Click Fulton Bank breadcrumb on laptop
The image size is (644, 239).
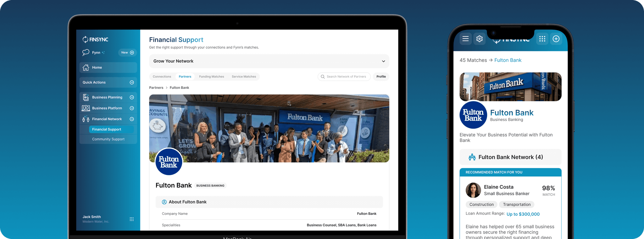coord(179,88)
